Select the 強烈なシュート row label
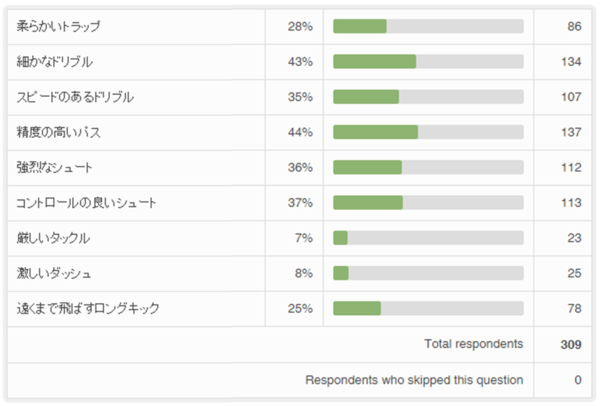The width and height of the screenshot is (600, 406). (x=55, y=168)
